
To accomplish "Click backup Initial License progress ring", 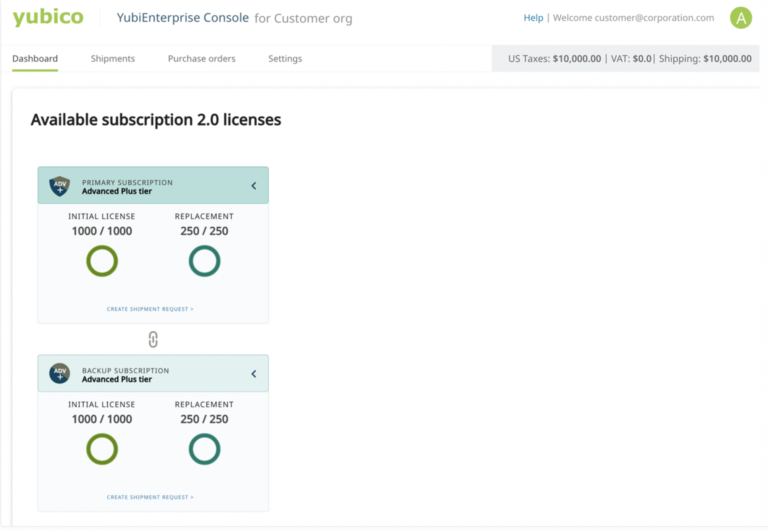I will (x=102, y=449).
